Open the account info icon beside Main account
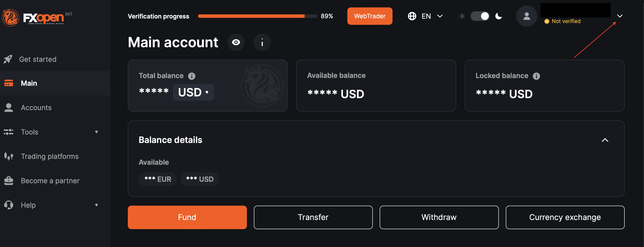Screen dimensions: 644x247 coord(262,42)
